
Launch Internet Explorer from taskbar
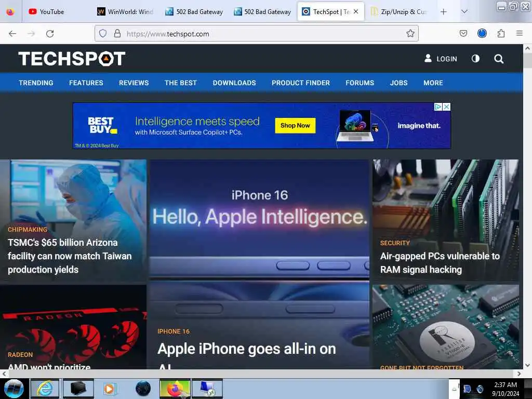(x=45, y=389)
